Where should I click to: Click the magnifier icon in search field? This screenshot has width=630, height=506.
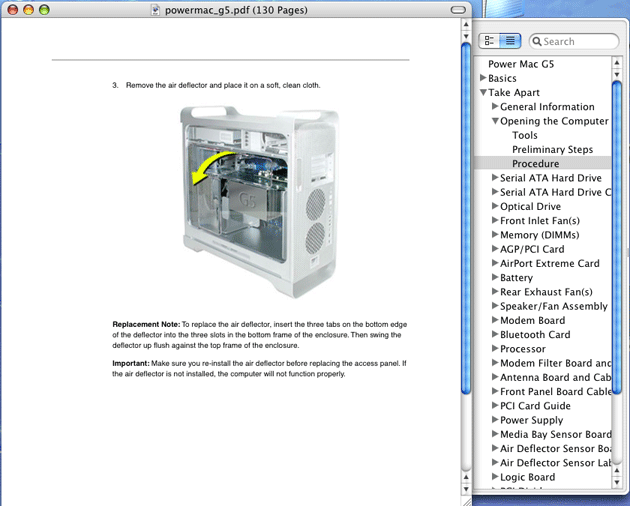pos(537,41)
